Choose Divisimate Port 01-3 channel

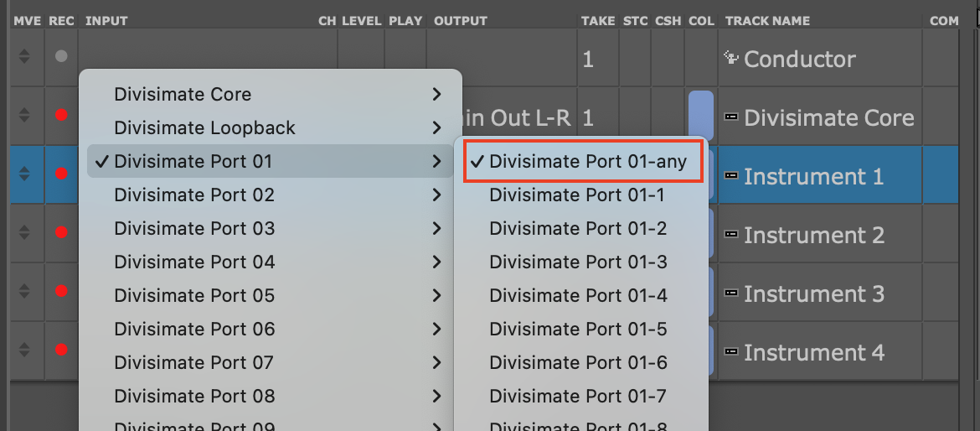click(x=578, y=262)
